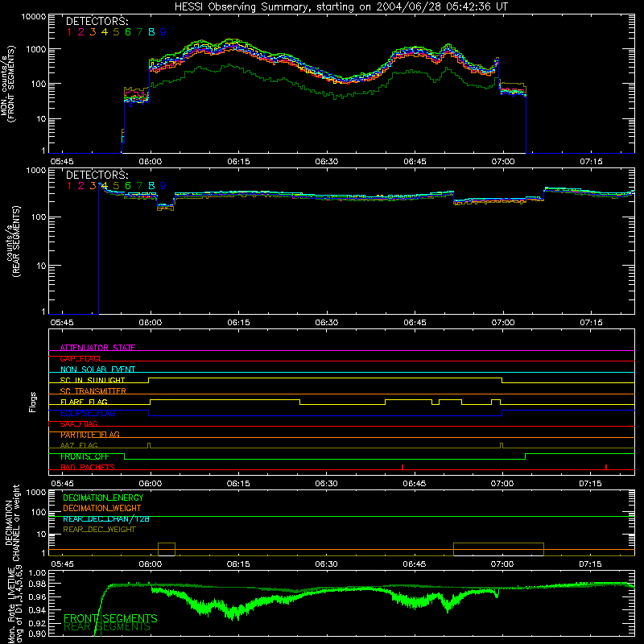Click DETECTORS label in front segments plot
Image resolution: width=644 pixels, height=644 pixels.
[97, 22]
